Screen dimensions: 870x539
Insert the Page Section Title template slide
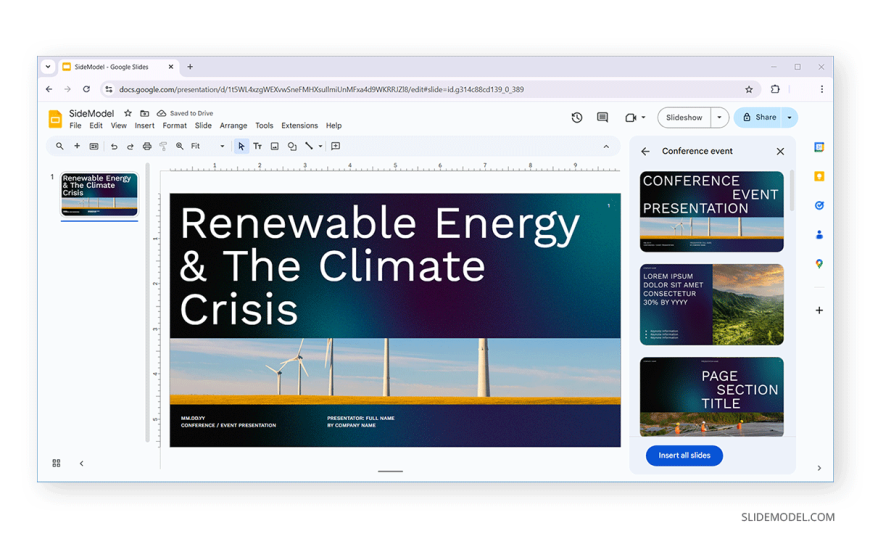pos(712,397)
